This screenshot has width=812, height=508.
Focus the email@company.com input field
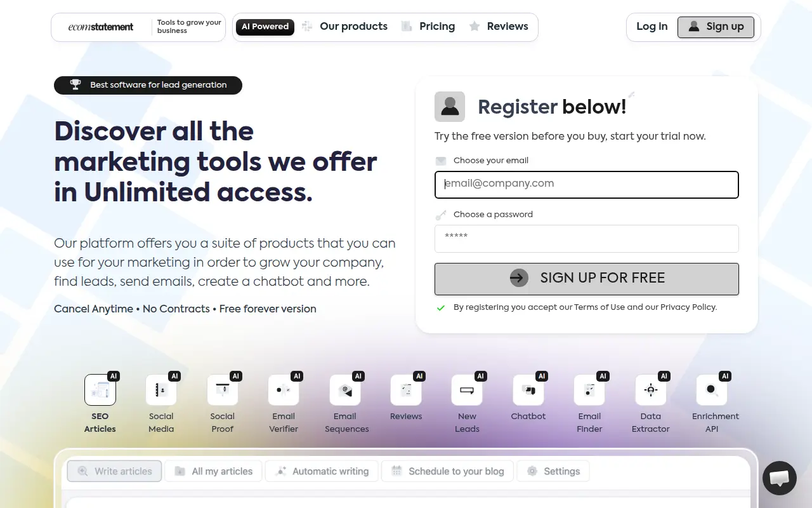click(587, 185)
